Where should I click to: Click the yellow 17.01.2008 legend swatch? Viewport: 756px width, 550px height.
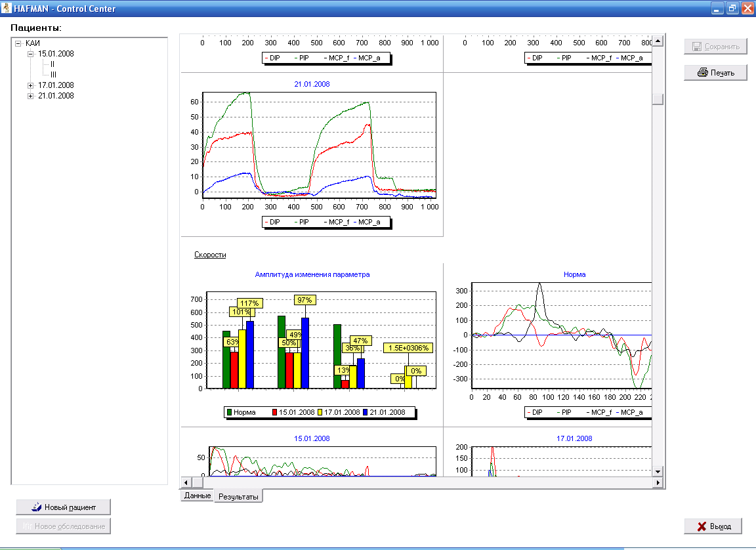click(320, 413)
